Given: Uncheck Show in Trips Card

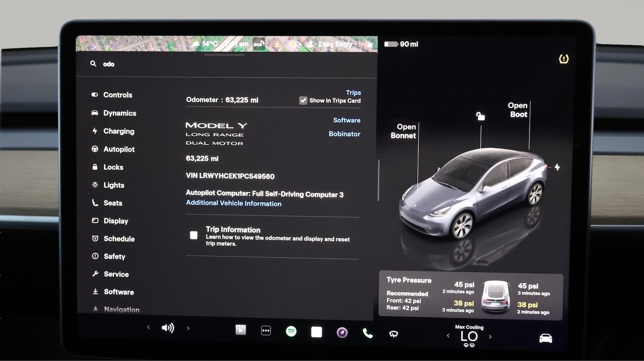Looking at the screenshot, I should pyautogui.click(x=303, y=100).
